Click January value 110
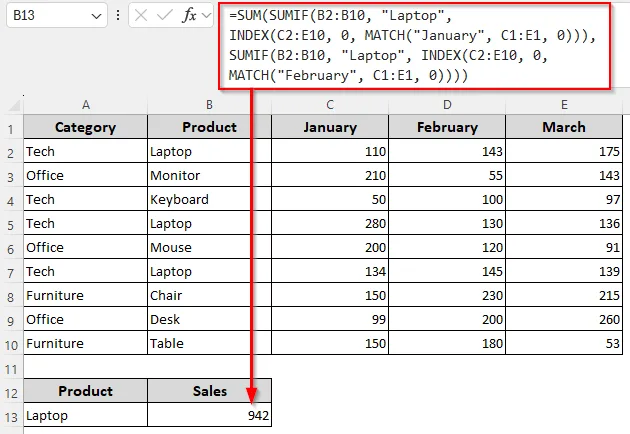The width and height of the screenshot is (630, 434). coord(330,151)
